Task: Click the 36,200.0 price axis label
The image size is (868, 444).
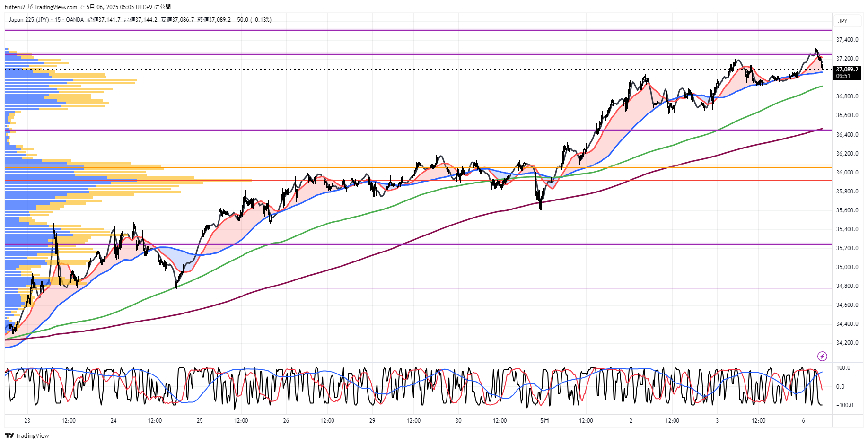Action: point(847,154)
